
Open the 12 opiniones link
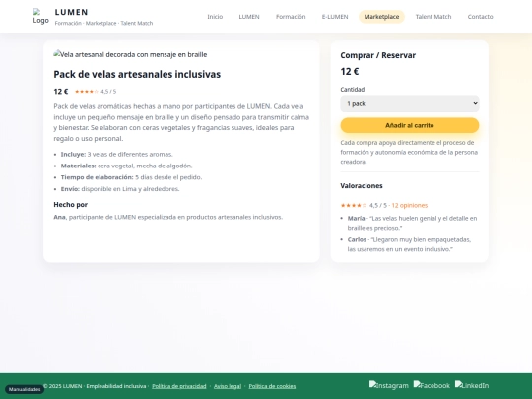[x=410, y=205]
